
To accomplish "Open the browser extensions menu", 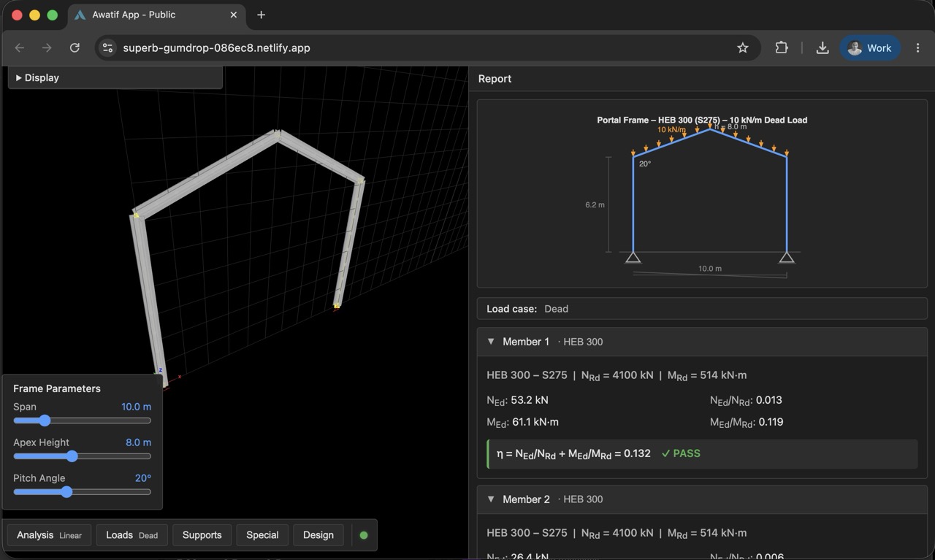I will (782, 47).
